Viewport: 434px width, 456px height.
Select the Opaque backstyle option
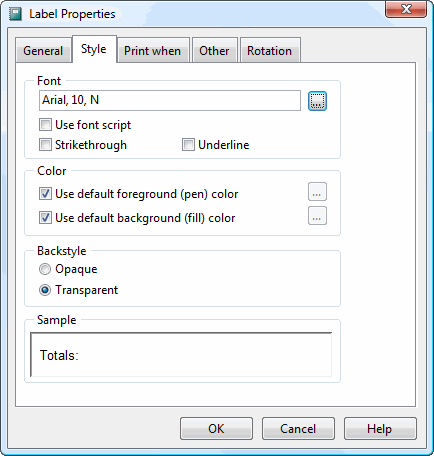(45, 269)
